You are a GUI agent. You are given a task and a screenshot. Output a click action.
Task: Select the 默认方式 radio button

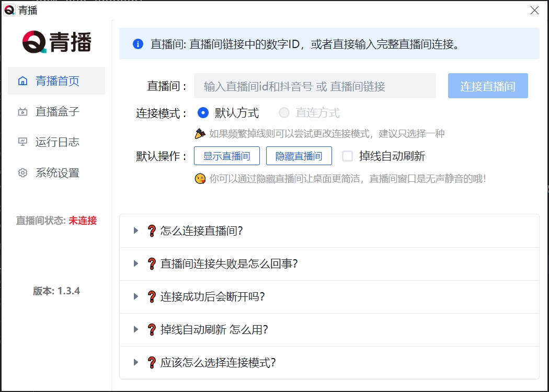click(x=203, y=113)
